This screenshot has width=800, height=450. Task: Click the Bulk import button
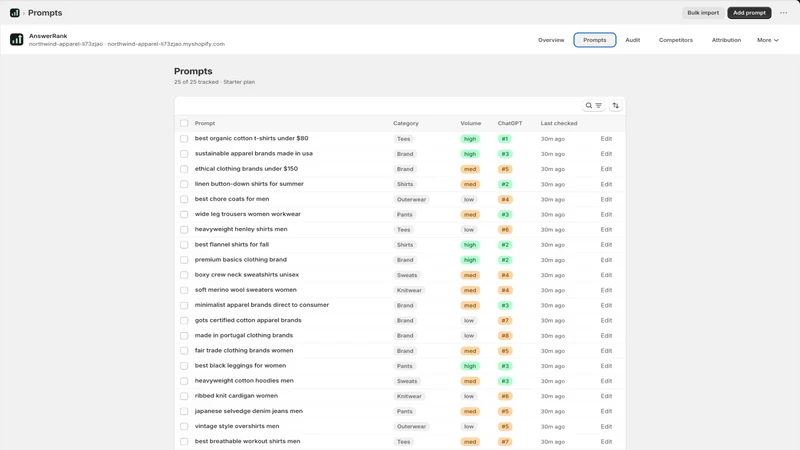coord(703,13)
